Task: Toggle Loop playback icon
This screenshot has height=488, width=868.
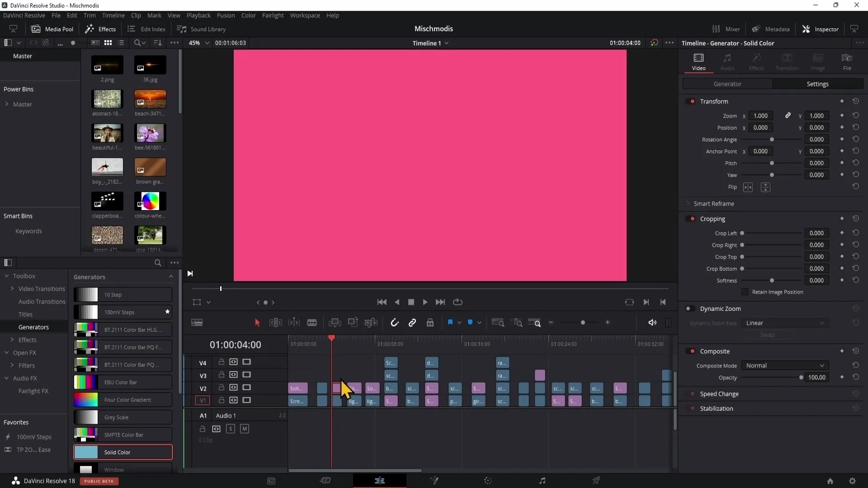Action: coord(458,302)
